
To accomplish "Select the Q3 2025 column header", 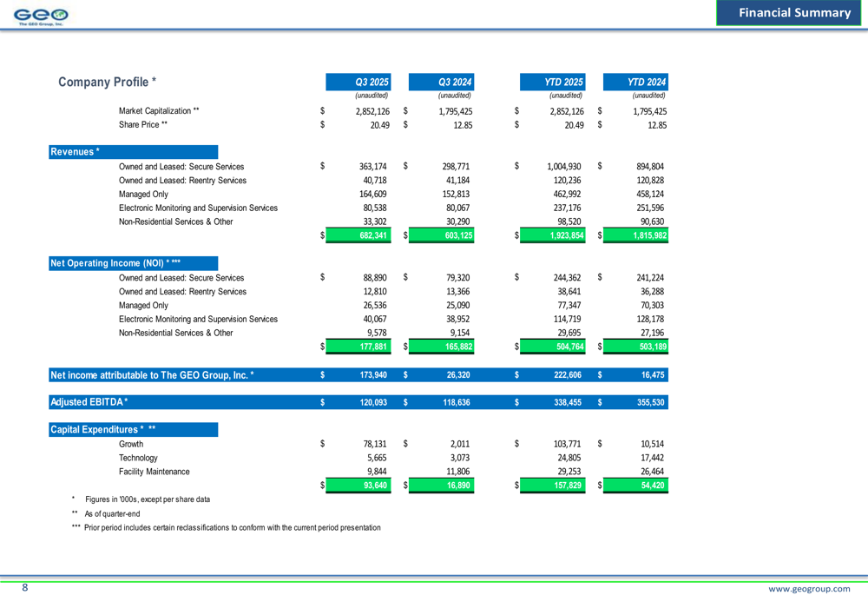I will click(372, 82).
